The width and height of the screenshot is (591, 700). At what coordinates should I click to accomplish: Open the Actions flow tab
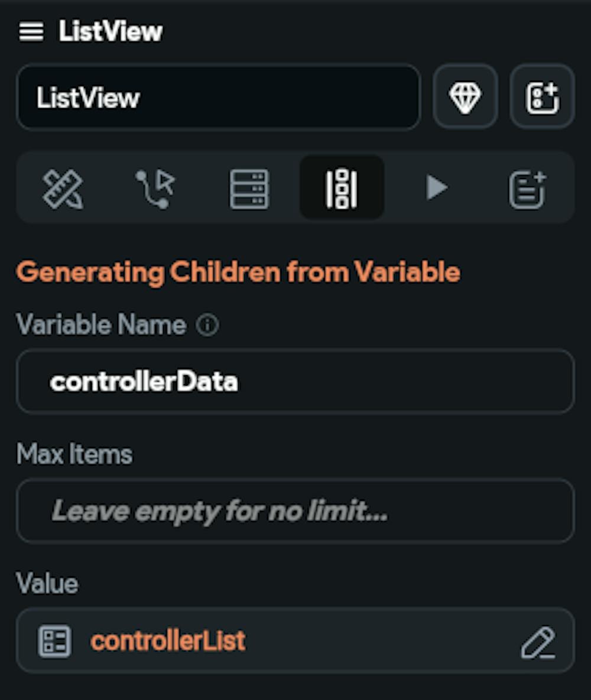tap(155, 188)
